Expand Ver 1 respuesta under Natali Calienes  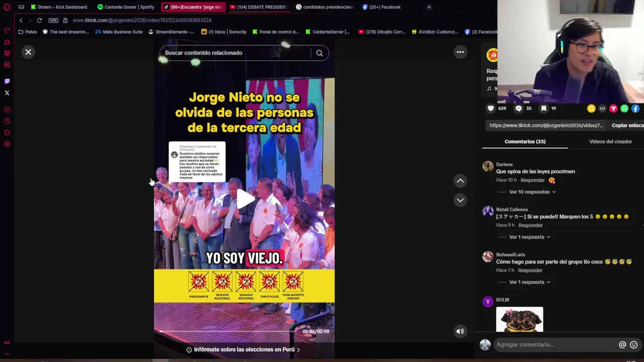point(529,237)
